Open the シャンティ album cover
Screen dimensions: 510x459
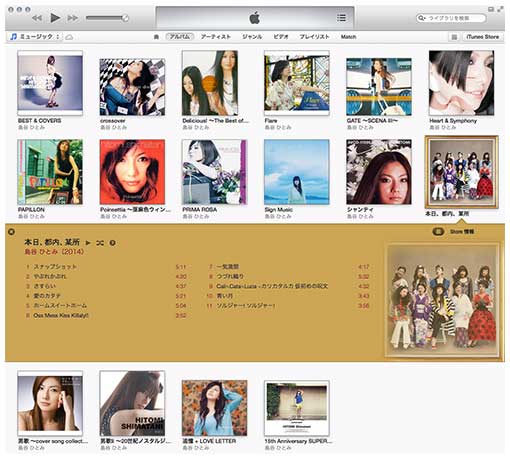379,172
